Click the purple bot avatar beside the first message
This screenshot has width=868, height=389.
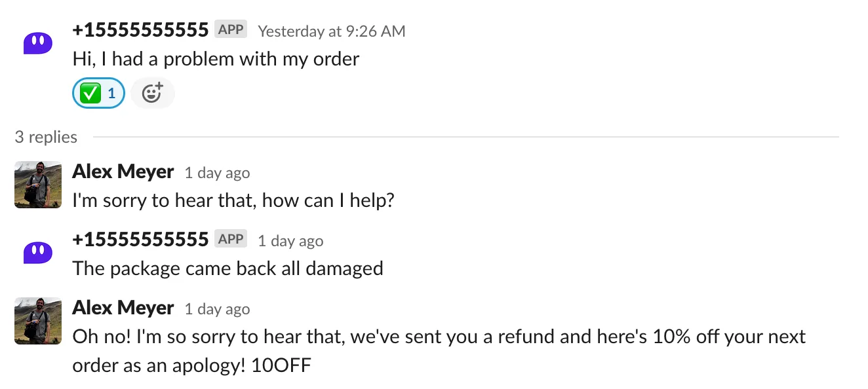pos(37,43)
